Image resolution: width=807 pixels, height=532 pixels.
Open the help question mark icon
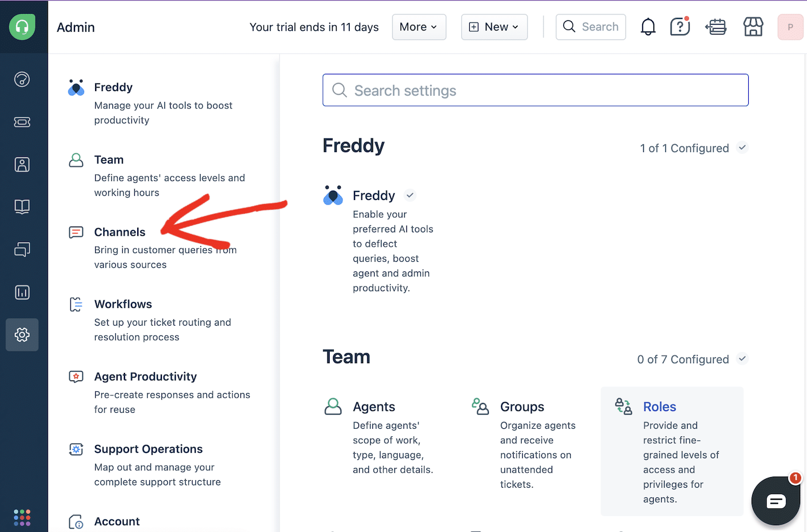(680, 27)
